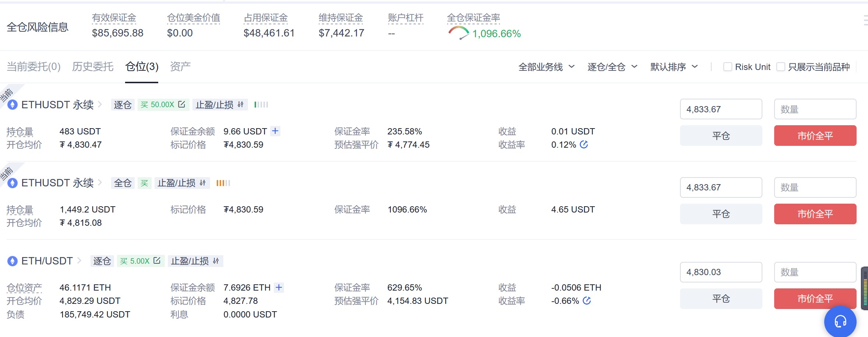Refresh the -0.66% yield rate icon
This screenshot has height=337, width=868.
coord(587,301)
